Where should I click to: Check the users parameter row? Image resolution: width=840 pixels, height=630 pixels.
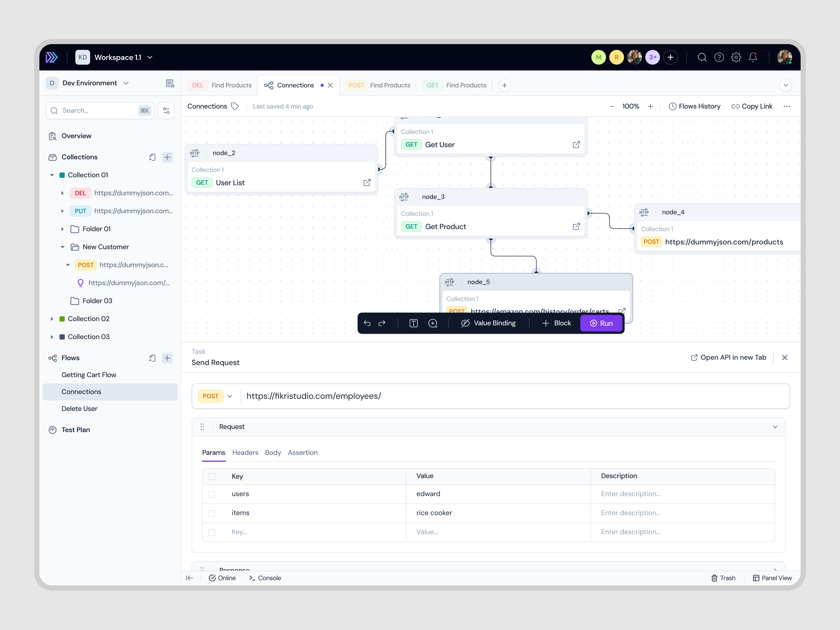(x=212, y=494)
